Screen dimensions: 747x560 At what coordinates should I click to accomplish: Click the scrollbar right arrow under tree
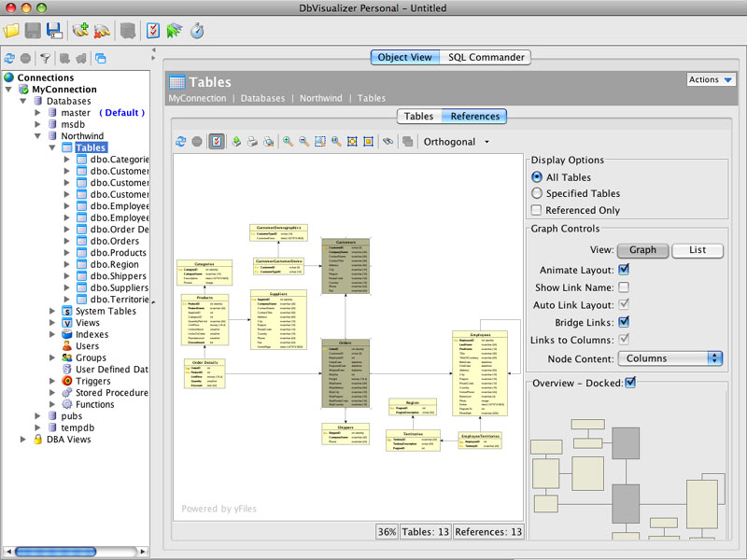click(x=142, y=552)
